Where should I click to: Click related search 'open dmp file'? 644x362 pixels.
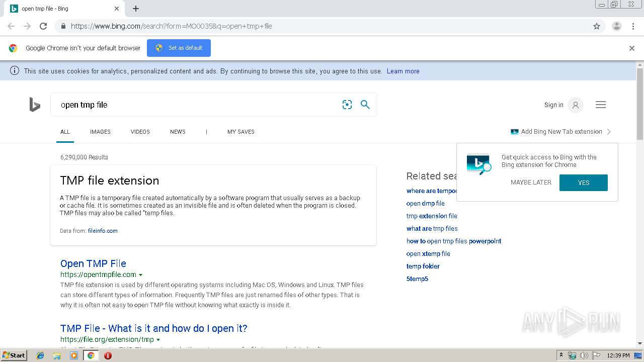click(x=426, y=204)
